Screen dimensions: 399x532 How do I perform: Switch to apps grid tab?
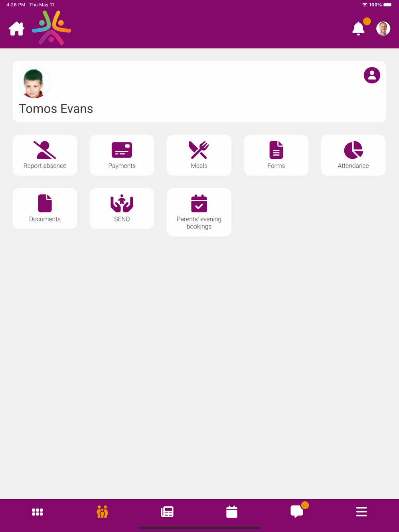pos(38,512)
